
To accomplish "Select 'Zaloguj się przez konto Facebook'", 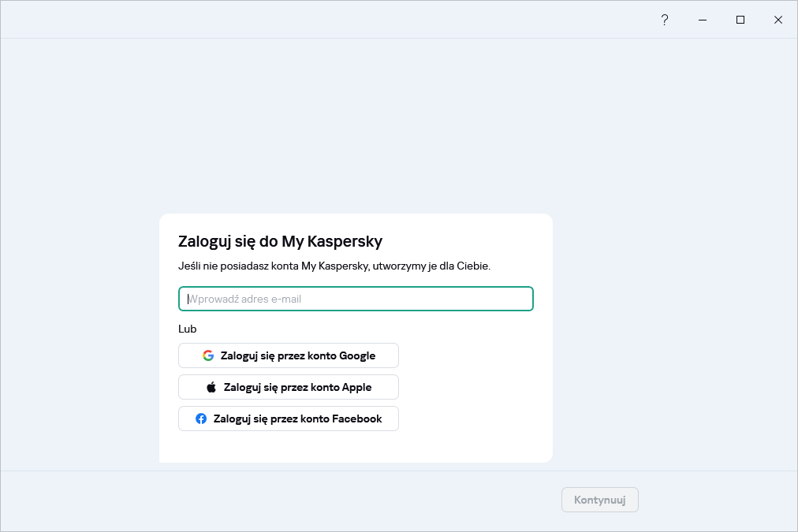I will 289,419.
